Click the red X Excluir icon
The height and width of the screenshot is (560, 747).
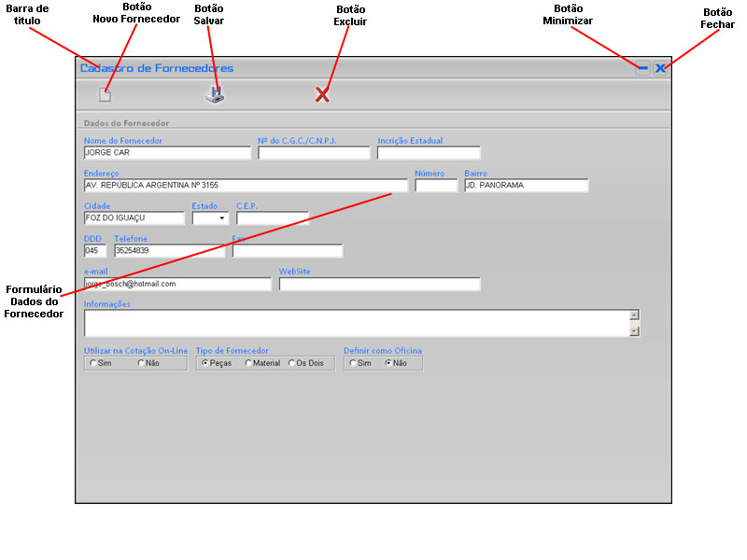coord(322,94)
